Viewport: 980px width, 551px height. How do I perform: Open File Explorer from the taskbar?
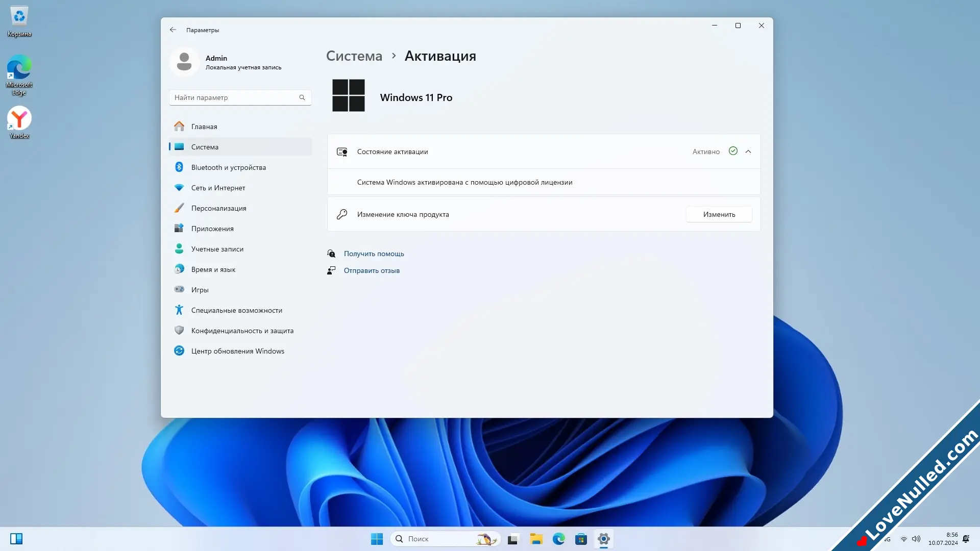(536, 539)
